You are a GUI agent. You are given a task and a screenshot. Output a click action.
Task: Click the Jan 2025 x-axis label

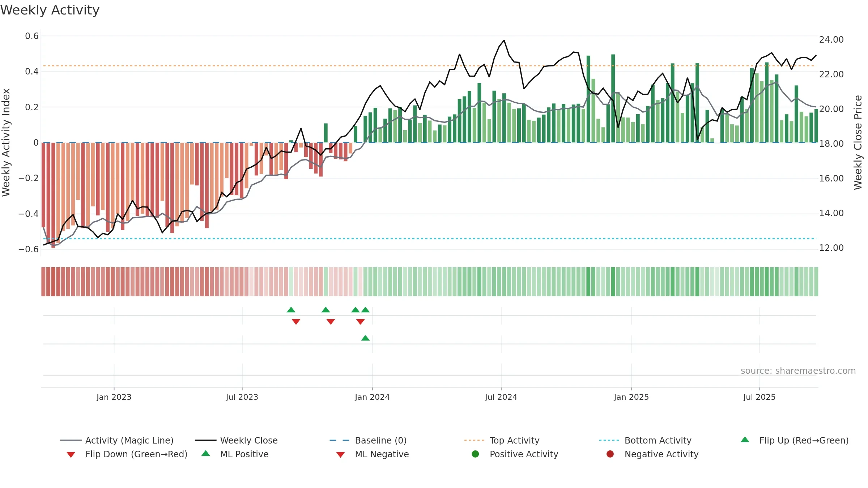[631, 397]
